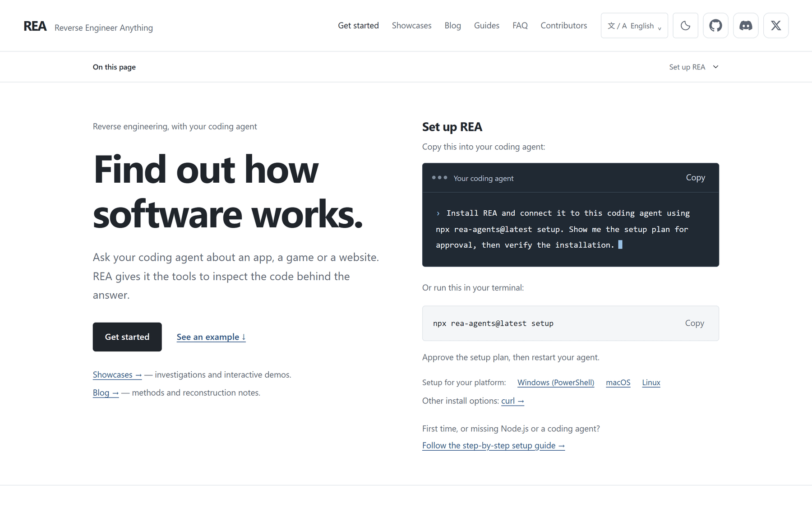The width and height of the screenshot is (812, 522).
Task: Open the 'Blog →' link below the hero
Action: click(x=106, y=393)
